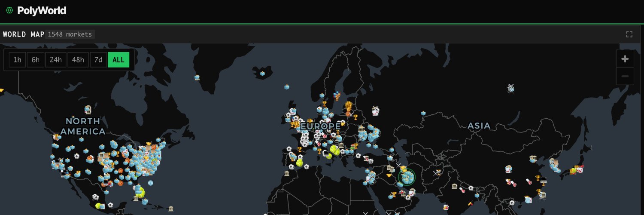This screenshot has width=644, height=215.
Task: Zoom in the map with plus button
Action: 625,59
